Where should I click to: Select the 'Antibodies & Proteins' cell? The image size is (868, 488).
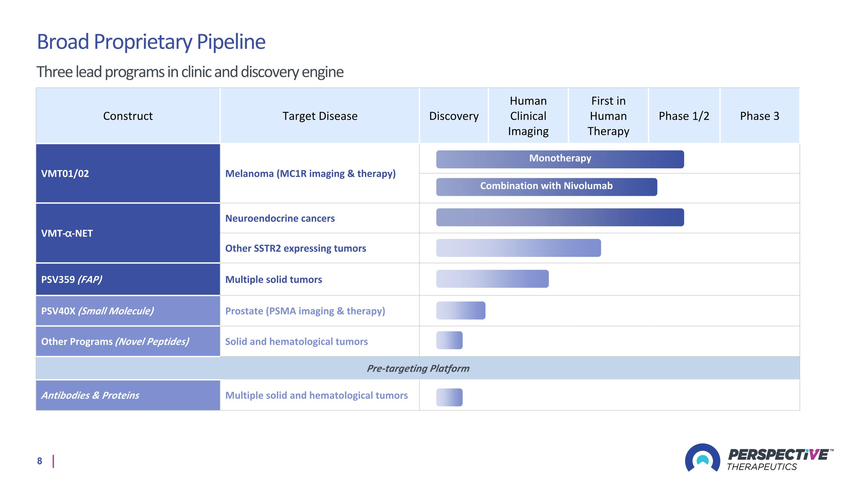[128, 395]
